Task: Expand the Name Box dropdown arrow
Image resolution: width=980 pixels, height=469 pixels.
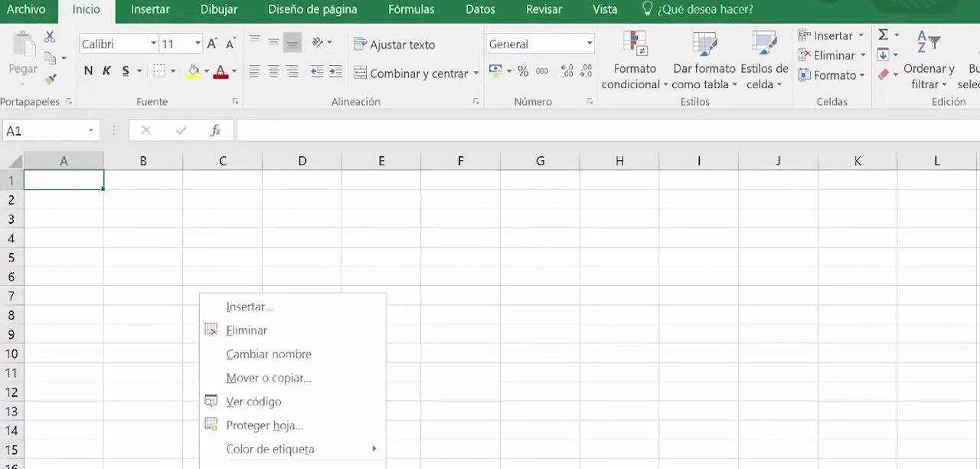Action: click(91, 131)
